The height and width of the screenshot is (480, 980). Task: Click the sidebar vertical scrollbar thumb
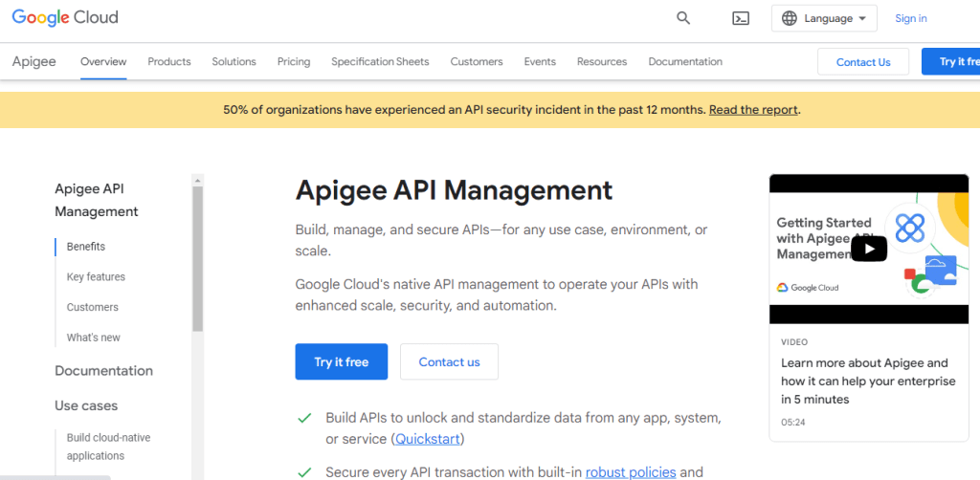197,258
